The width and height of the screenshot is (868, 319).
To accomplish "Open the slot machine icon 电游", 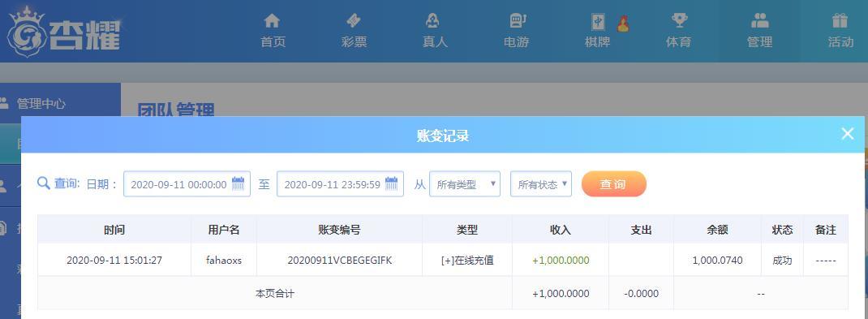I will [517, 21].
